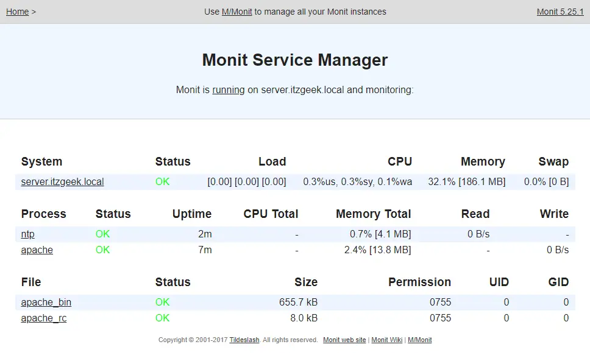Select apache uptime 7m
Viewport: 590px width, 364px height.
pos(205,250)
